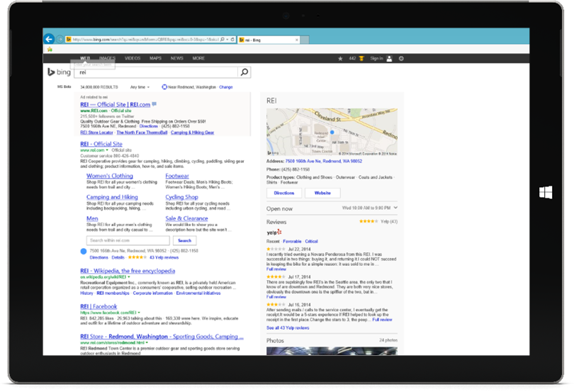Switch to the VIDEOS tab
The image size is (574, 392).
[133, 58]
